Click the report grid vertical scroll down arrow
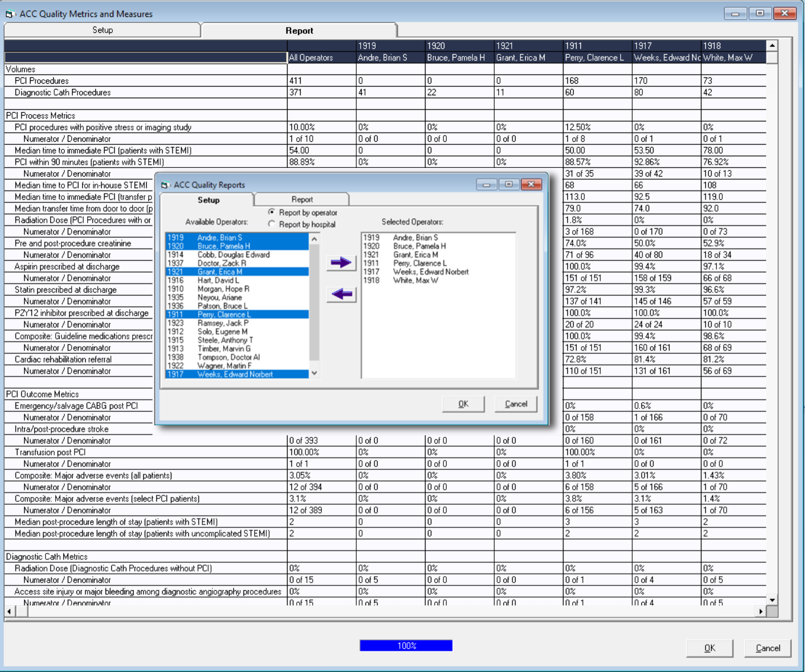Viewport: 805px width, 672px height. click(772, 600)
